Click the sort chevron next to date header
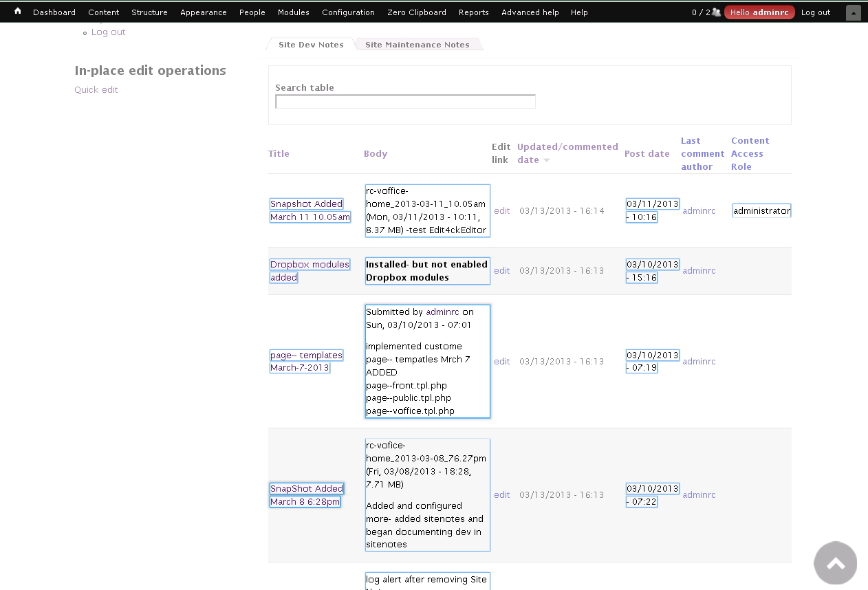This screenshot has width=868, height=590. click(x=547, y=160)
